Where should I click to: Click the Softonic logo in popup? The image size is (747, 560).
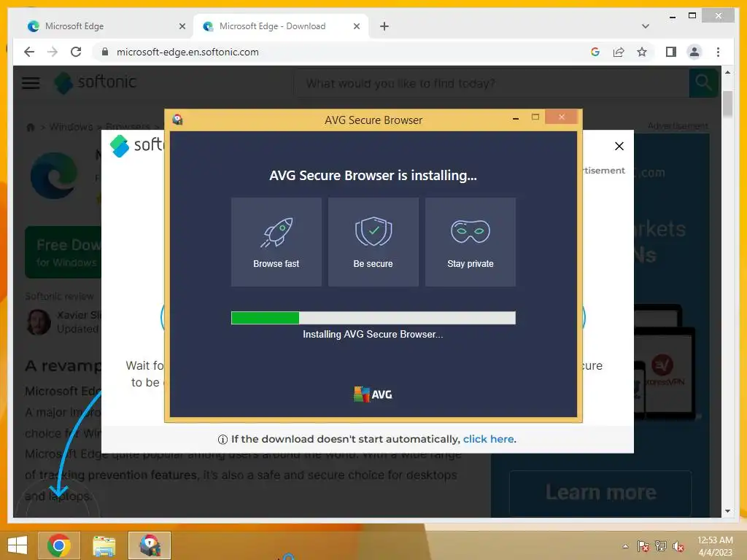[x=137, y=145]
